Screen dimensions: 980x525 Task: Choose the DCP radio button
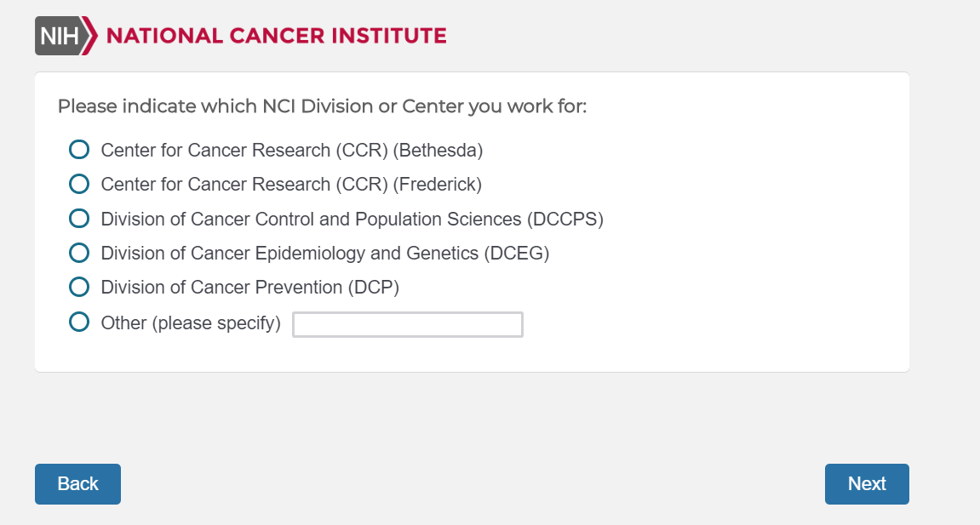(x=79, y=287)
